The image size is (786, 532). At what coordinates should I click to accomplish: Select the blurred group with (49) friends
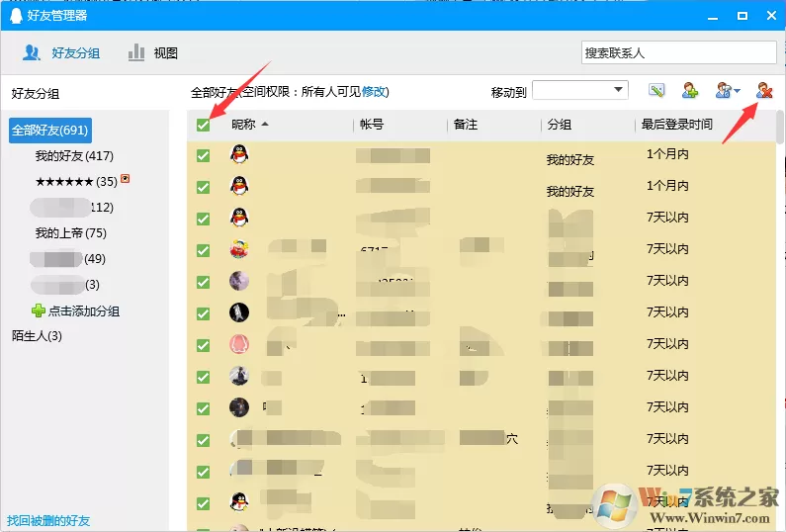pos(67,259)
